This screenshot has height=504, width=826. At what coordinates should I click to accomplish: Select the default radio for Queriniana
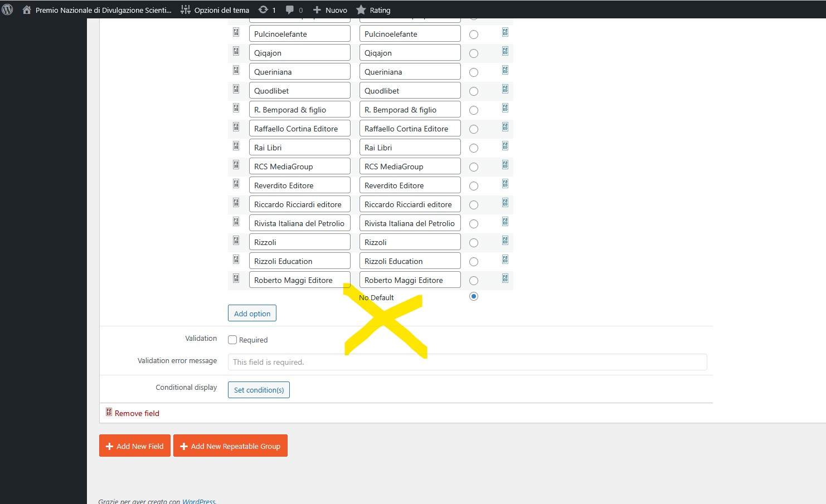pos(474,72)
